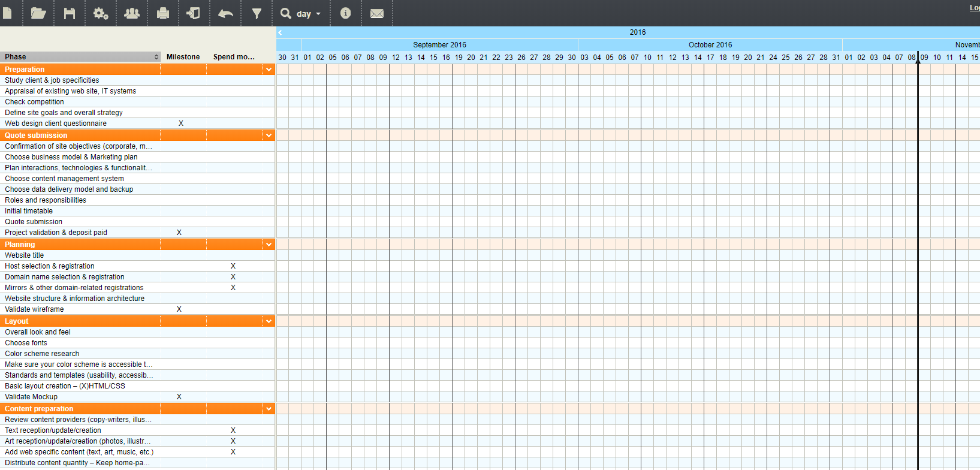Select the Planning phase row label
Image resolution: width=980 pixels, height=470 pixels.
point(20,245)
